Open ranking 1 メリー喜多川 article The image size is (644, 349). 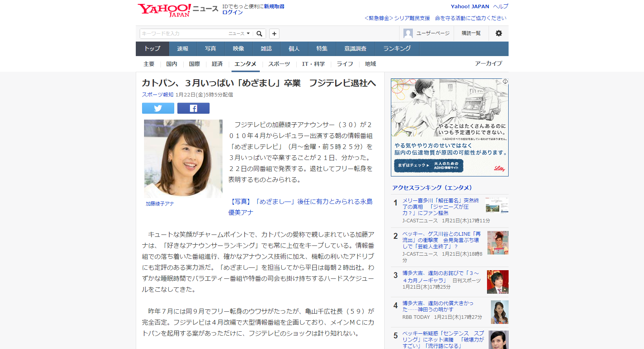440,207
